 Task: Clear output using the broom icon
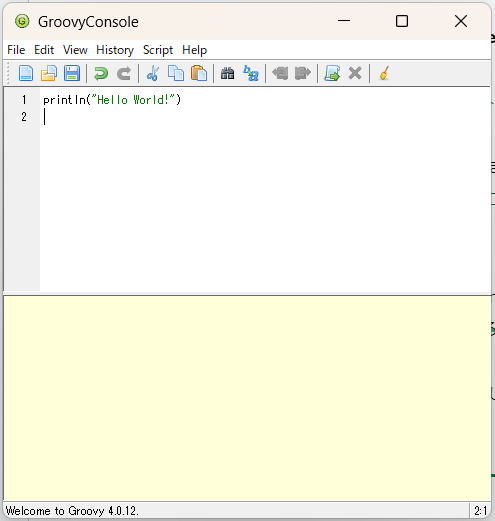coord(384,73)
